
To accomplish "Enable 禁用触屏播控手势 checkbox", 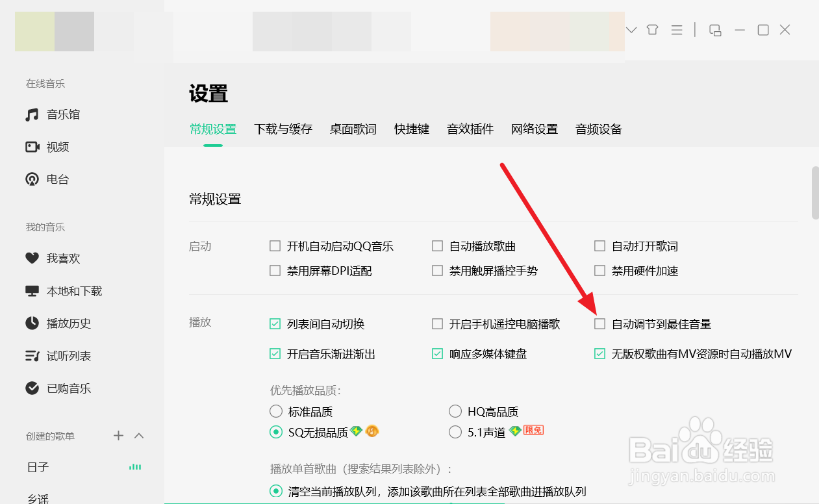I will [438, 271].
